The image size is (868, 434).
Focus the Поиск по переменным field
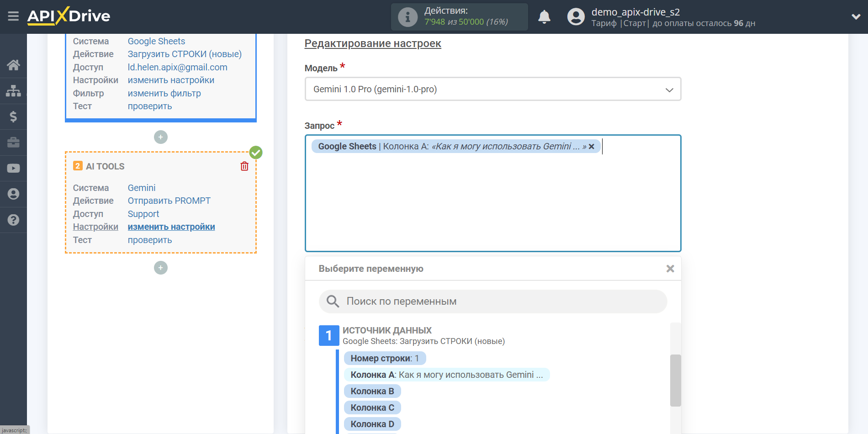[493, 302]
